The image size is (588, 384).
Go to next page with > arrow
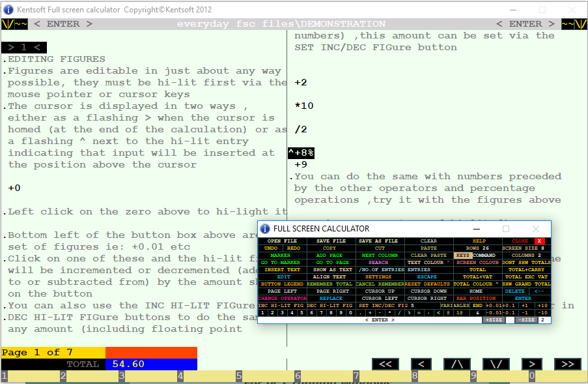tap(532, 364)
